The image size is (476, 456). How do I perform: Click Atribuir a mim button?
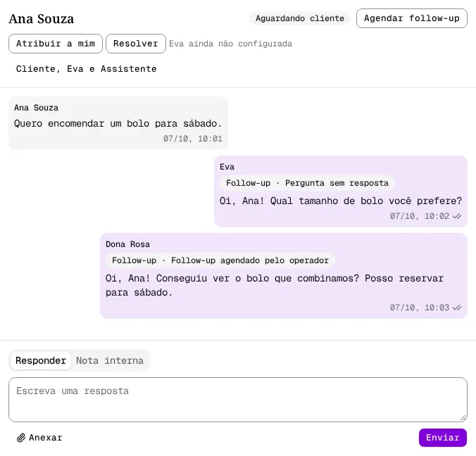[x=56, y=44]
